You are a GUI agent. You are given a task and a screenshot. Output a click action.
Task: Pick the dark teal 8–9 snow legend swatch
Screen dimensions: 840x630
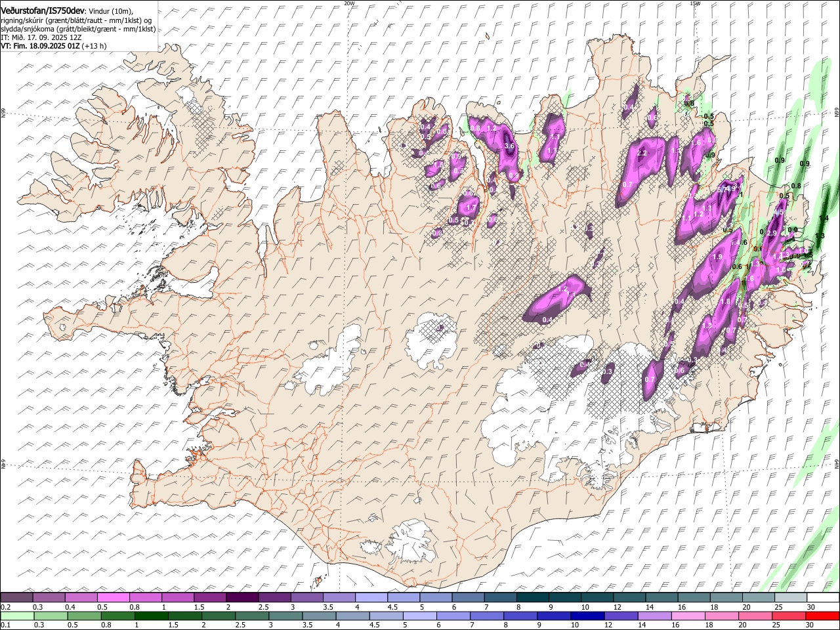pyautogui.click(x=532, y=597)
